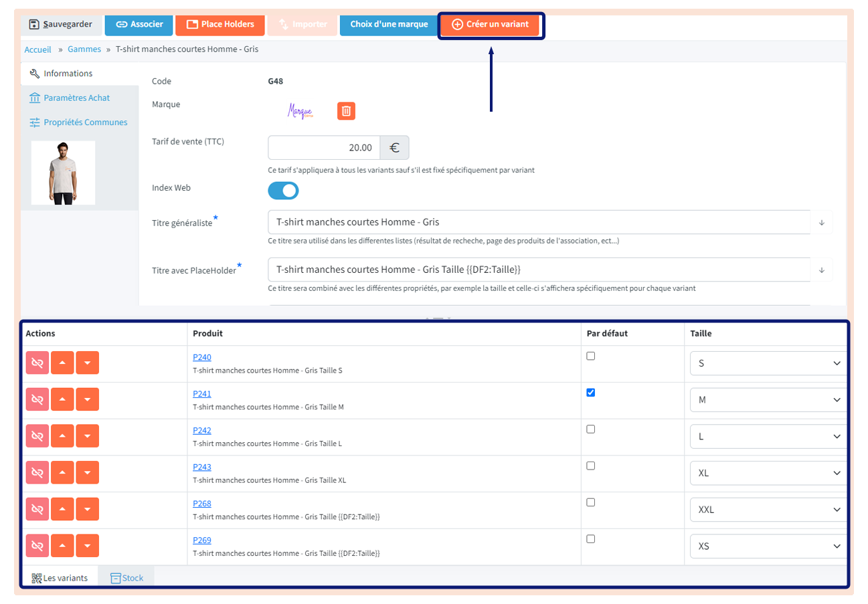This screenshot has height=604, width=868.
Task: Switch to the Stock tab
Action: tap(126, 578)
